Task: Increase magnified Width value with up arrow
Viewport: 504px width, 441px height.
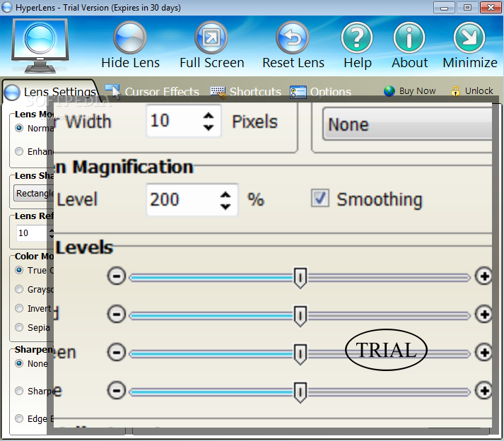Action: coord(209,115)
